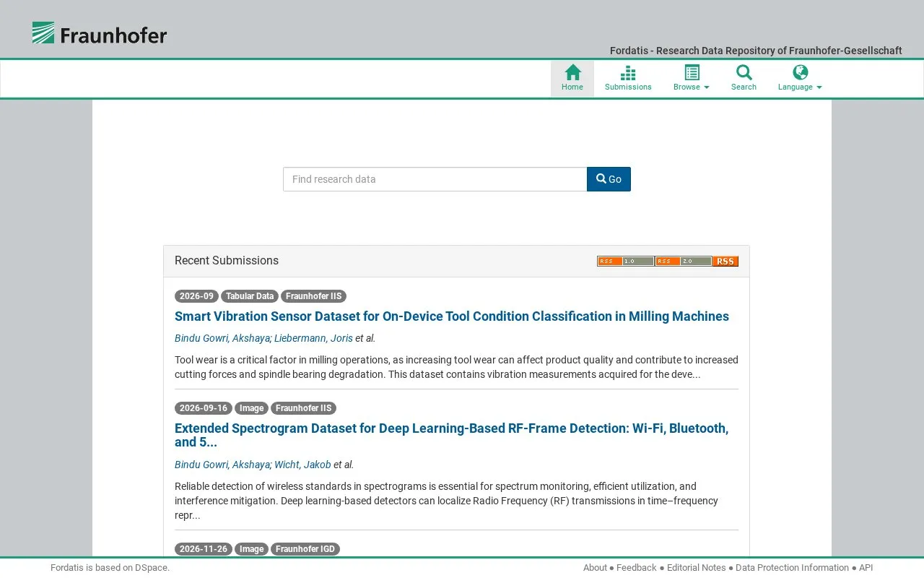Viewport: 924px width, 578px height.
Task: Focus the Find research data field
Action: 435,179
